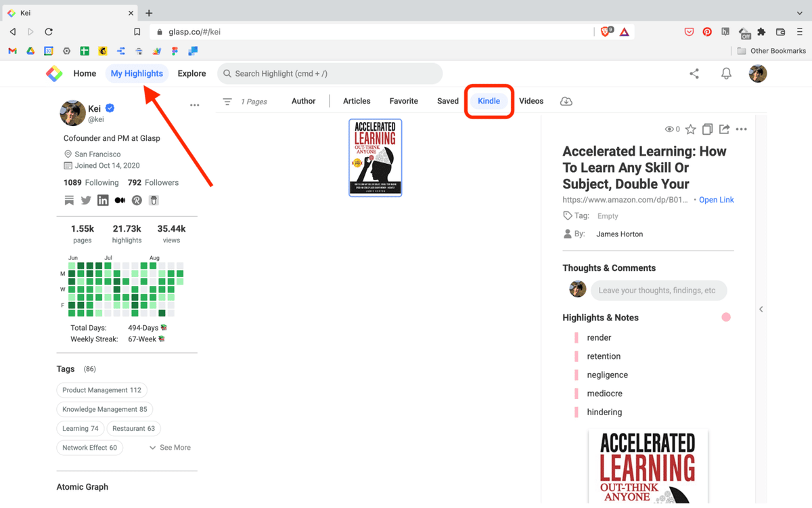This screenshot has height=508, width=812.
Task: Click the Brave Rewards triangle icon
Action: click(624, 32)
